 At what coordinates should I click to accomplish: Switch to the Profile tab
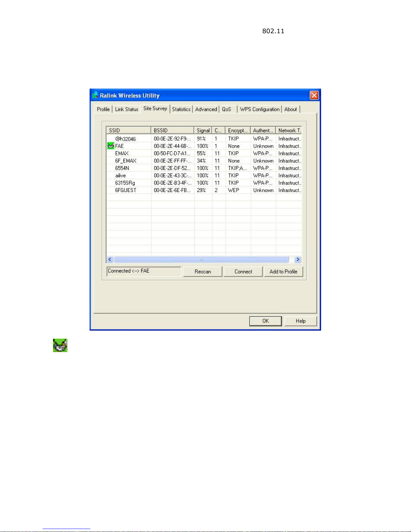coord(103,109)
